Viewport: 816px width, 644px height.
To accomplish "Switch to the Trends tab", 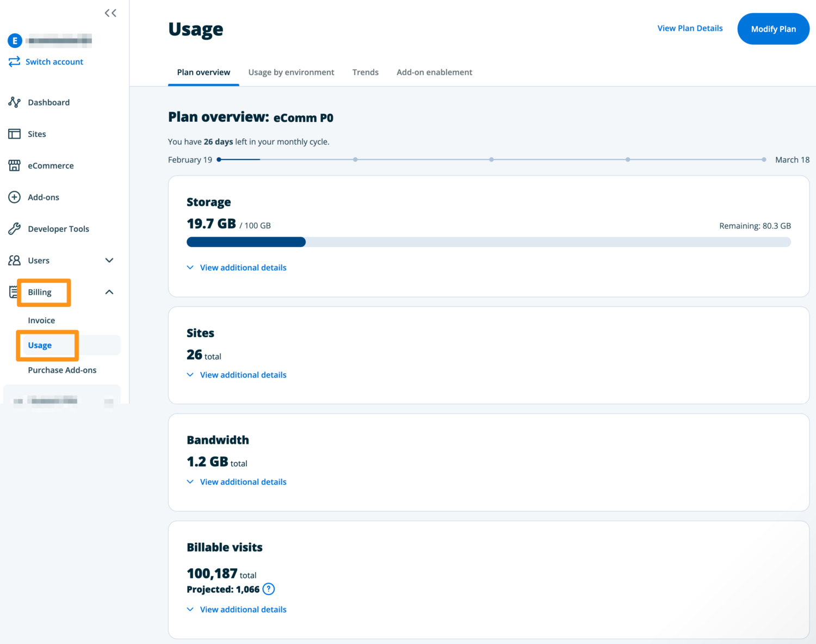I will [x=365, y=72].
